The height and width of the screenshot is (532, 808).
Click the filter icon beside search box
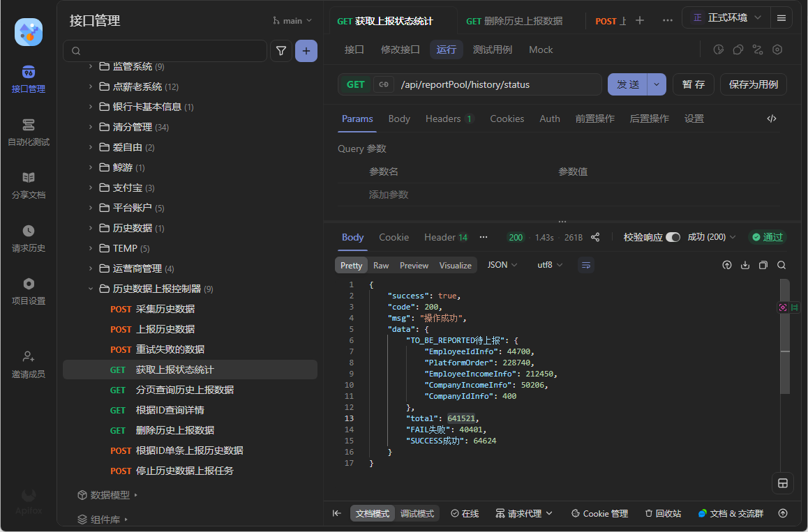(x=281, y=51)
